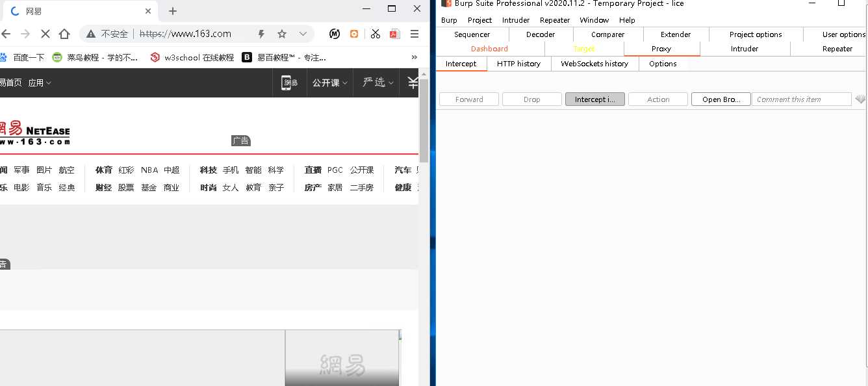Open the Help menu in Burp Suite

coord(627,20)
